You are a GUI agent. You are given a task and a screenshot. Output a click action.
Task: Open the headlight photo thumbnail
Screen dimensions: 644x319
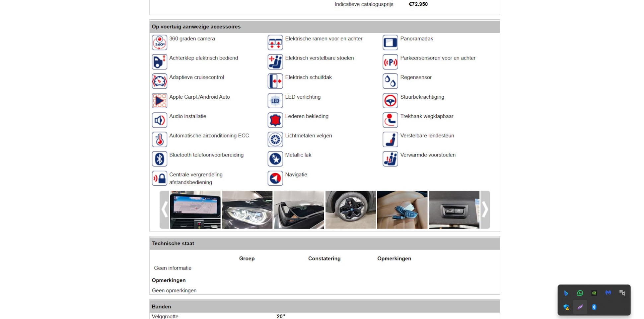click(247, 210)
